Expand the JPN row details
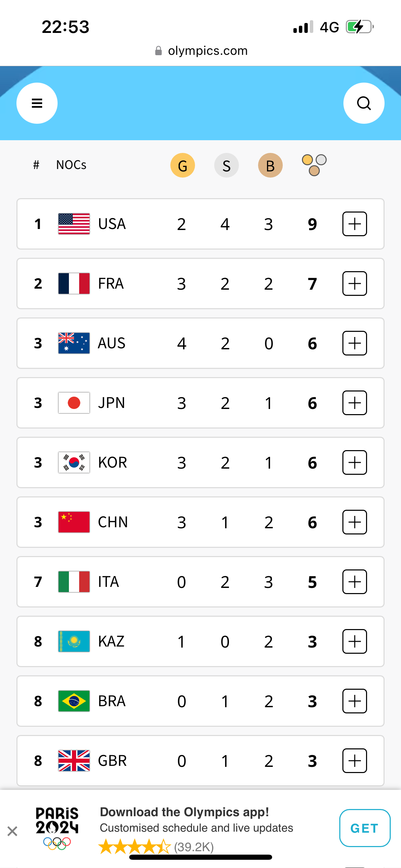The height and width of the screenshot is (868, 401). coord(355,403)
